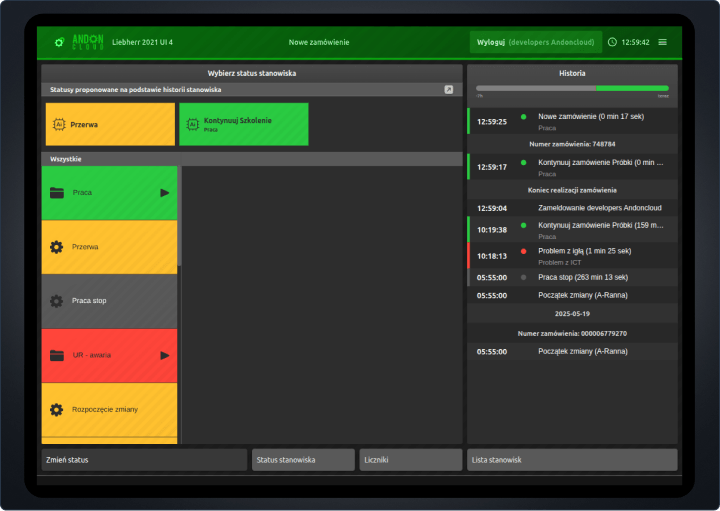720x511 pixels.
Task: Click the folder icon on UR - awaria
Action: click(57, 355)
